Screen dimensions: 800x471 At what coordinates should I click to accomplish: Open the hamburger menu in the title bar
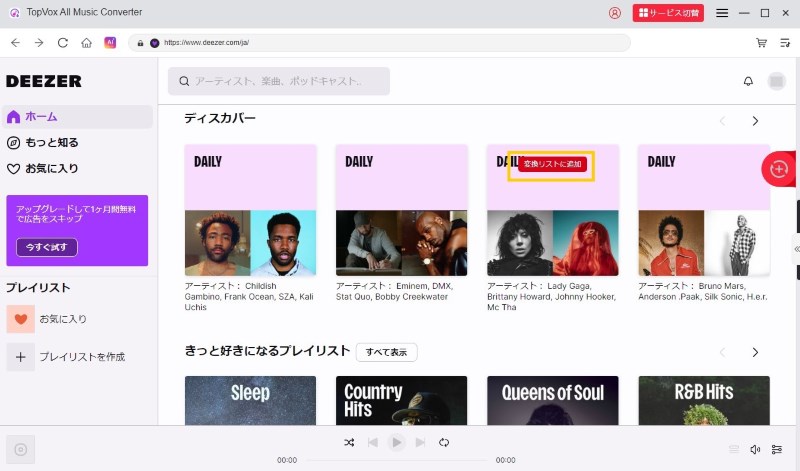[722, 13]
